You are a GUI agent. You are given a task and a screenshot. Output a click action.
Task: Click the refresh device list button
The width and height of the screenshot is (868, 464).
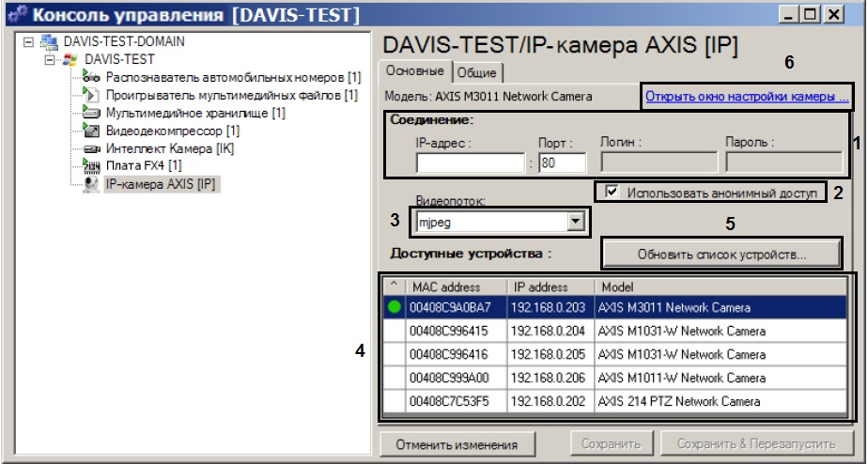pos(721,255)
